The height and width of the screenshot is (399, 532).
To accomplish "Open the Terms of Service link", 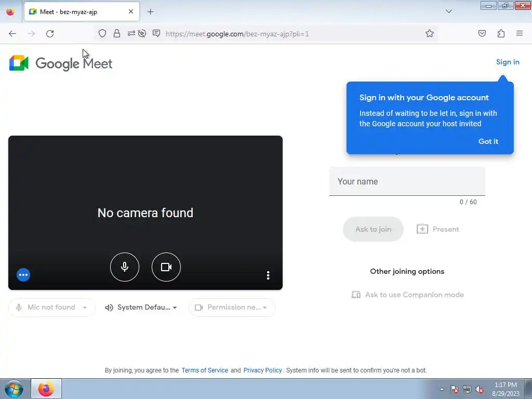I will [x=205, y=370].
